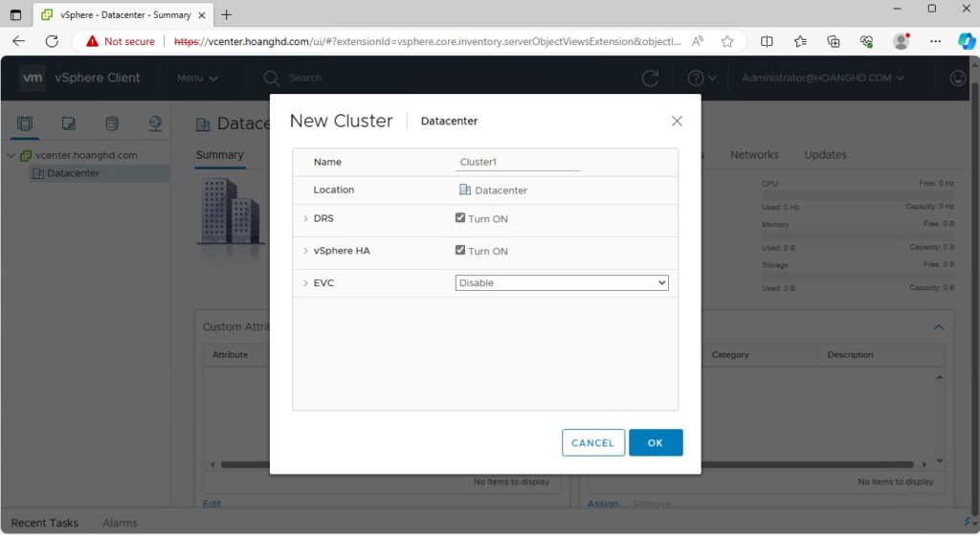
Task: Click the Attribute column header
Action: (x=230, y=354)
